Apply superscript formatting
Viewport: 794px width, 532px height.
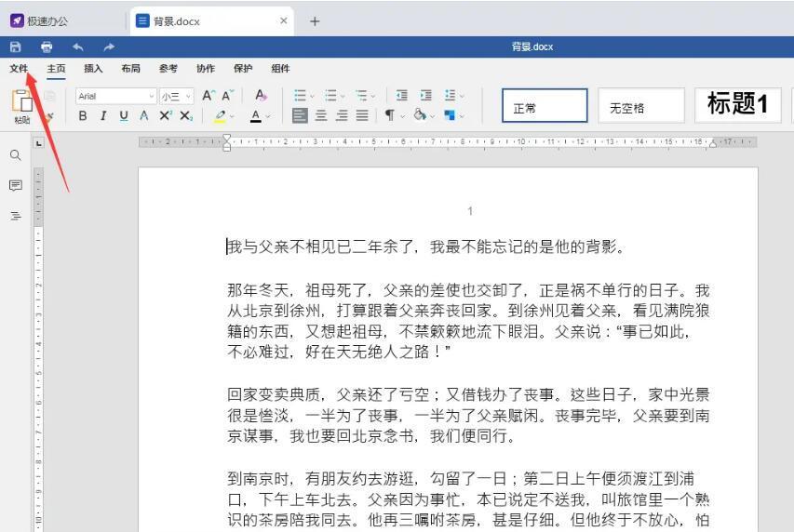(x=165, y=116)
